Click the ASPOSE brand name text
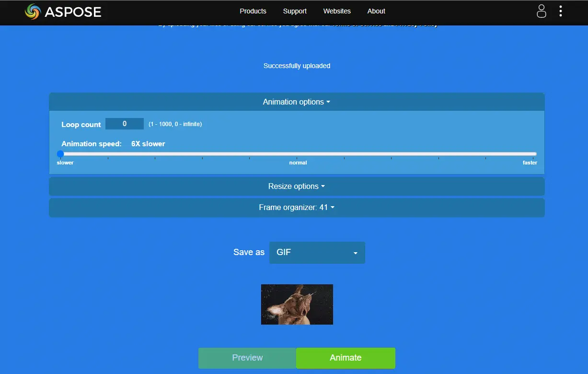The height and width of the screenshot is (374, 588). [73, 12]
